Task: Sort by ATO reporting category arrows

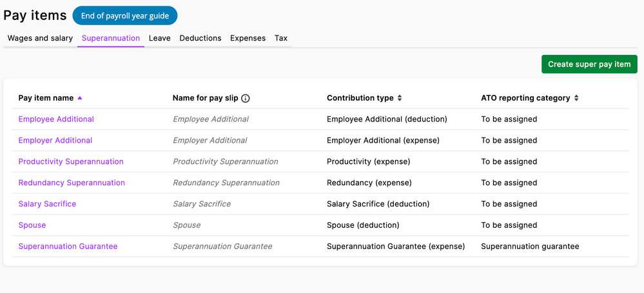Action: click(576, 98)
